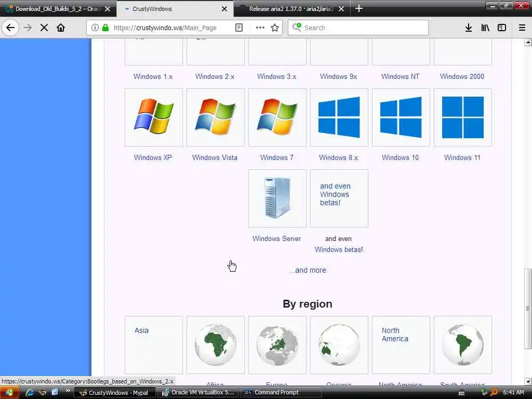Image resolution: width=532 pixels, height=399 pixels.
Task: Follow the Windows 7 text link
Action: pyautogui.click(x=277, y=157)
